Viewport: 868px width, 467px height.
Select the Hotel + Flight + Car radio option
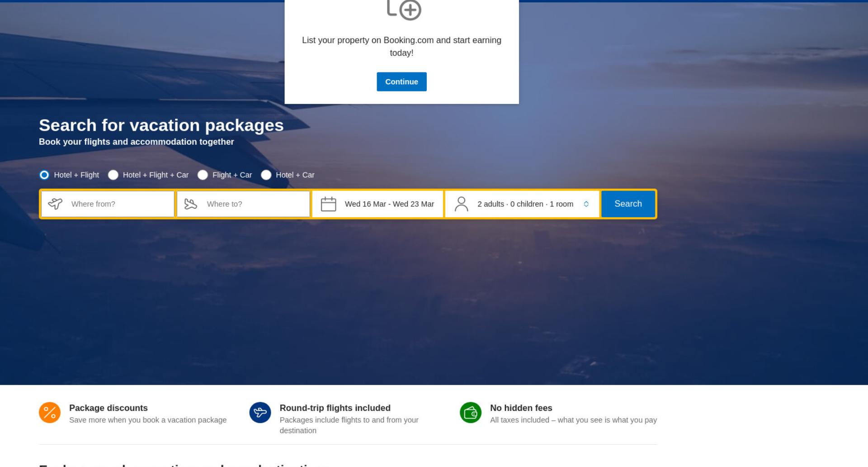pyautogui.click(x=113, y=175)
